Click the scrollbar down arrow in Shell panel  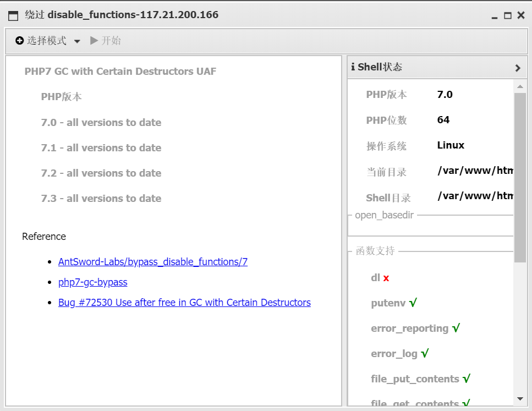pos(520,399)
